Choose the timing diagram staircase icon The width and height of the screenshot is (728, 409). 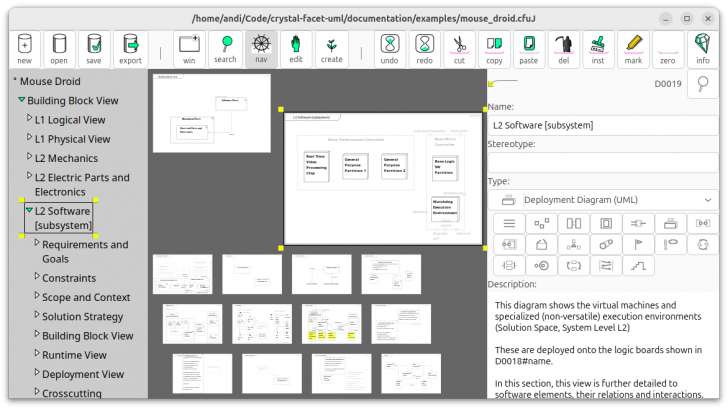coord(638,265)
